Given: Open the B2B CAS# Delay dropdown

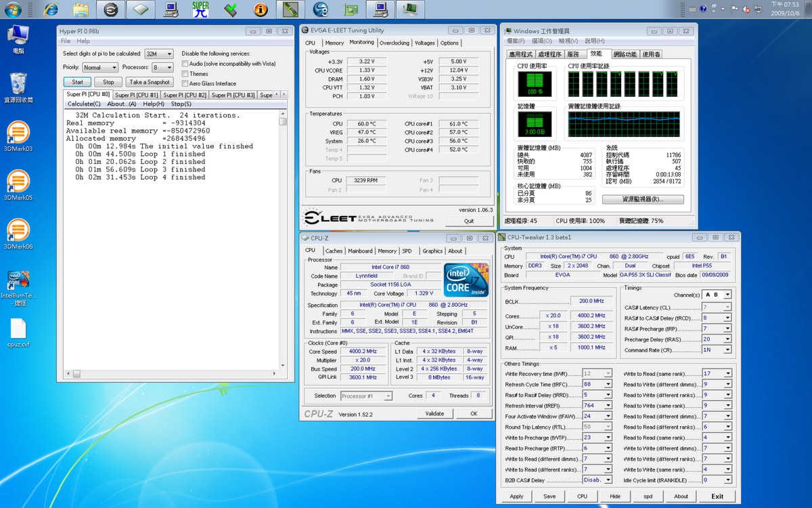Looking at the screenshot, I should (597, 480).
